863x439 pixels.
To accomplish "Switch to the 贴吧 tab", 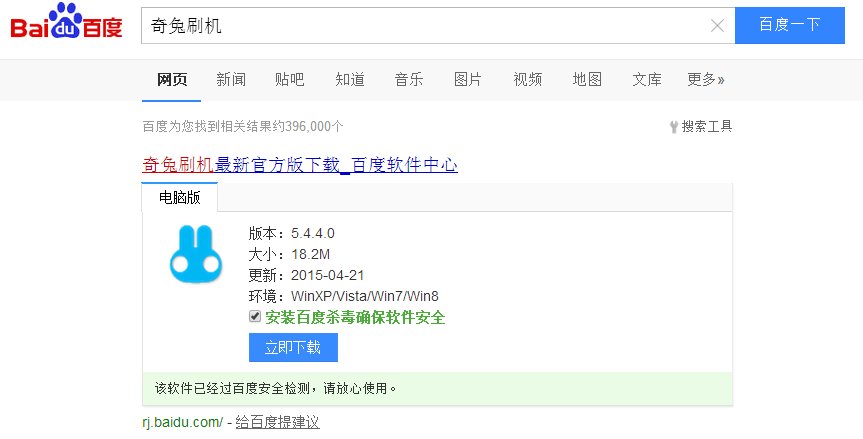I will pyautogui.click(x=290, y=80).
